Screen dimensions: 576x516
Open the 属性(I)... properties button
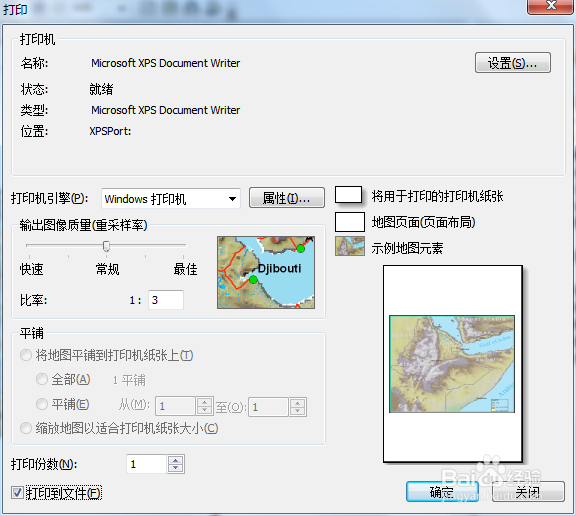point(287,198)
